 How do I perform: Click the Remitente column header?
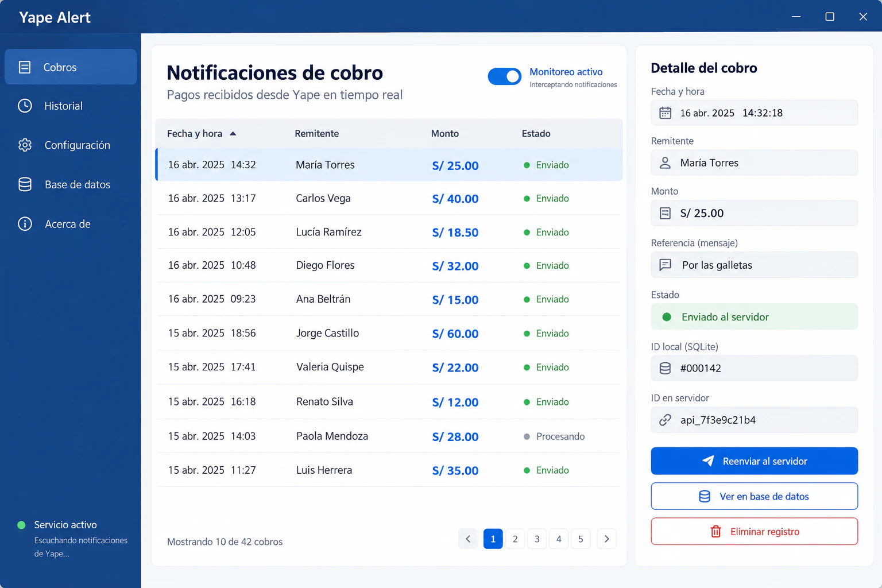[316, 134]
